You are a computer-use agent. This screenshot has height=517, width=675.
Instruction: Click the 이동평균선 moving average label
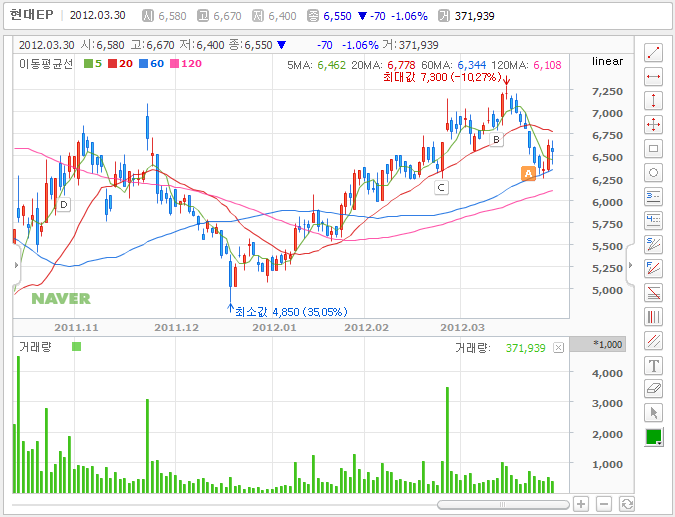point(46,64)
